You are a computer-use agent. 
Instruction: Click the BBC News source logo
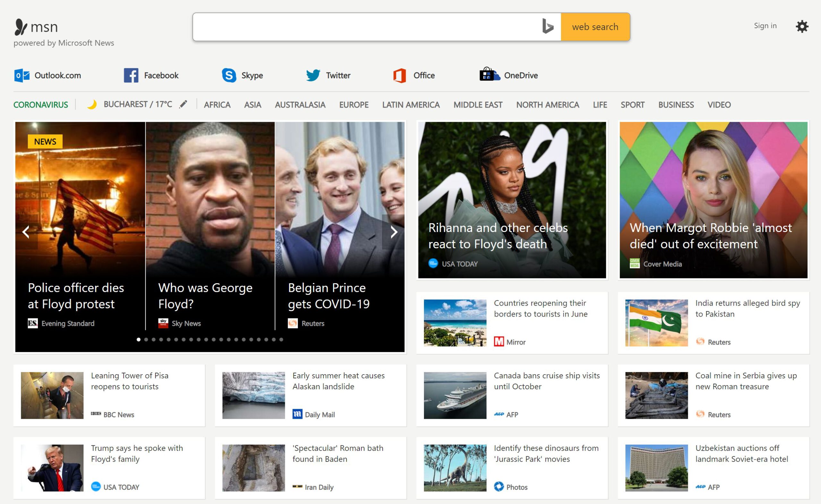coord(96,414)
